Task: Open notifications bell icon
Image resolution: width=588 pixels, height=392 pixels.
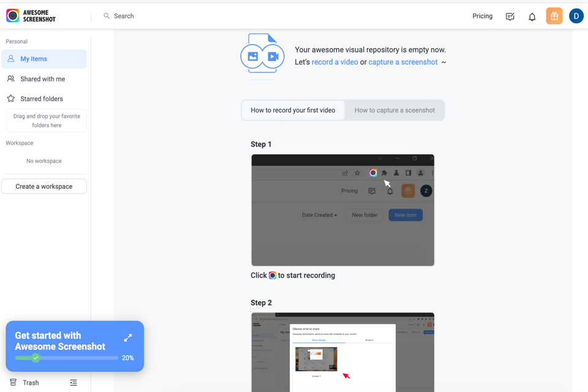Action: pyautogui.click(x=532, y=17)
